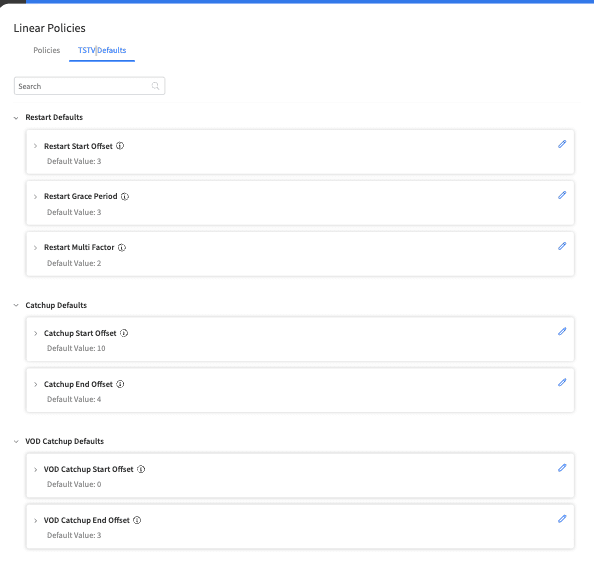Edit the Restart Grace Period default
This screenshot has width=594, height=576.
[x=562, y=195]
